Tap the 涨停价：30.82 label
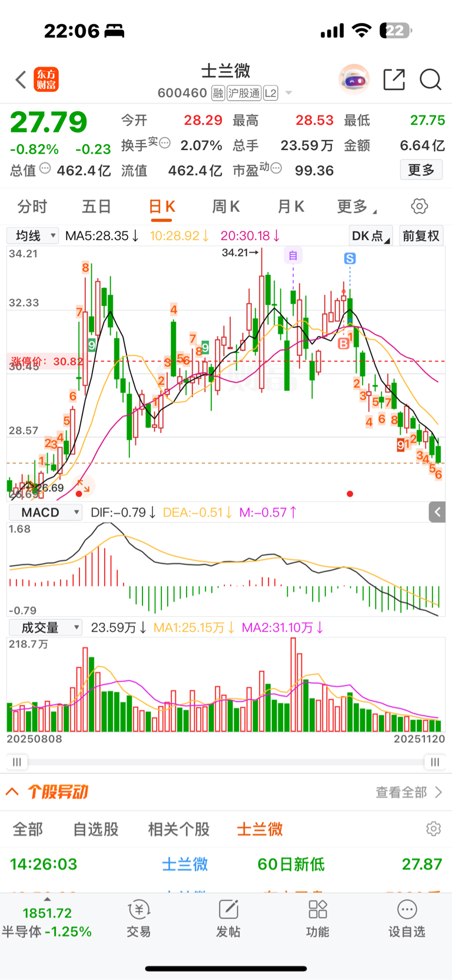452x980 pixels. coord(46,361)
